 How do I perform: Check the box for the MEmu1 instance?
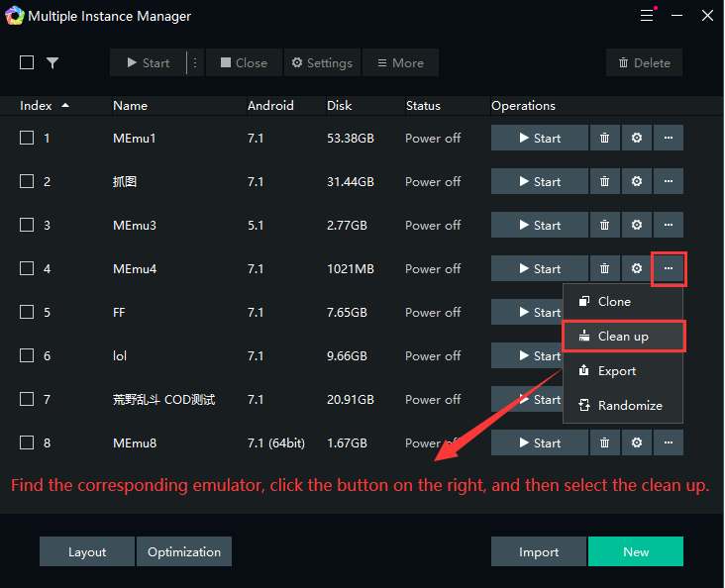point(27,139)
